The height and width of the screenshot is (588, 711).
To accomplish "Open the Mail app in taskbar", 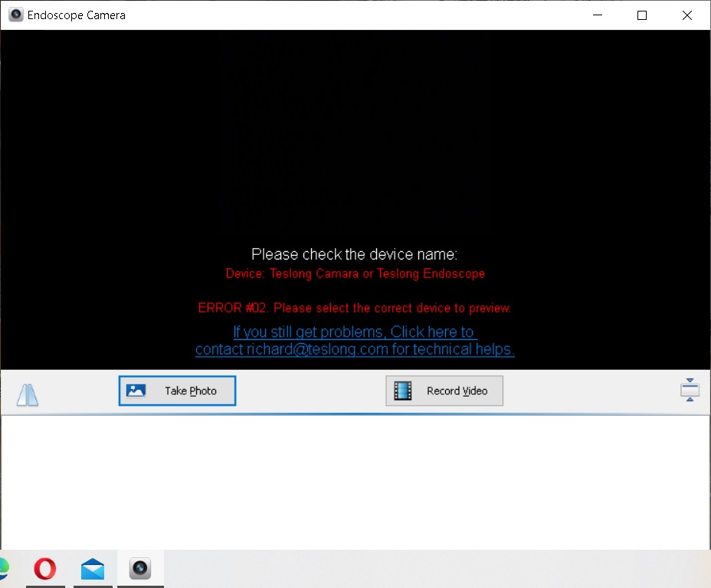I will coord(93,569).
